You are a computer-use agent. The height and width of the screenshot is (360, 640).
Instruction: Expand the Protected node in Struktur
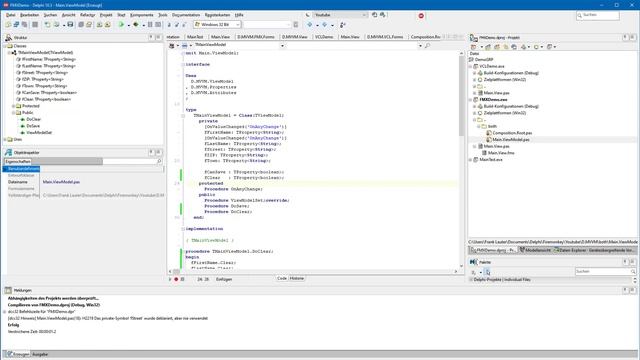click(13, 106)
